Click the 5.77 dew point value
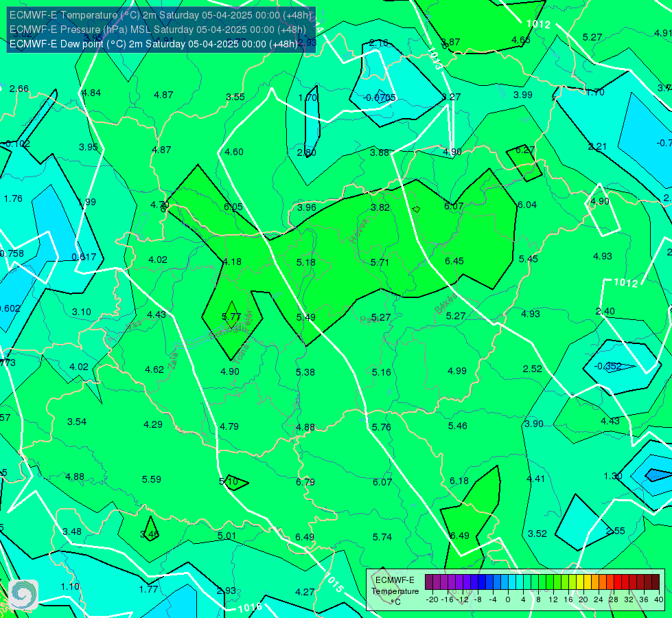 point(231,317)
